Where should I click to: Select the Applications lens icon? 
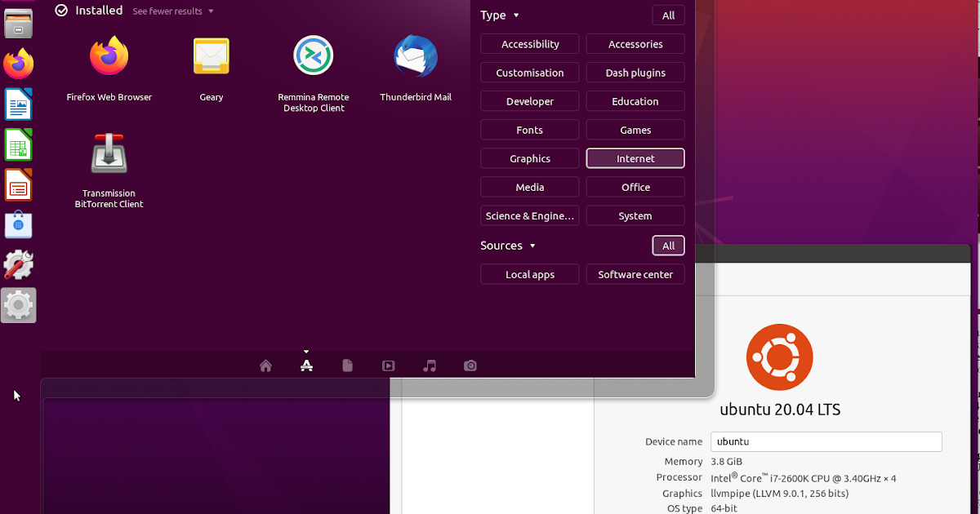[306, 366]
